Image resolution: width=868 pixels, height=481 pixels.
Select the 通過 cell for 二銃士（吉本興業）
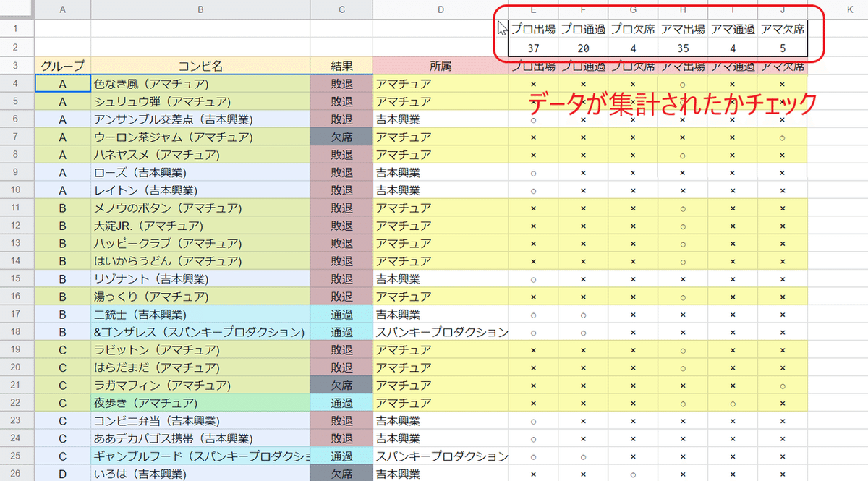tap(341, 314)
